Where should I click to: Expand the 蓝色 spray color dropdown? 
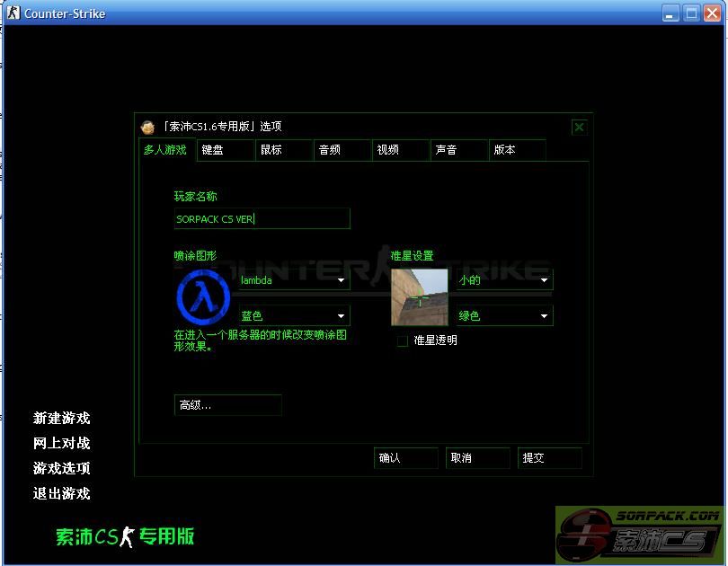[293, 316]
